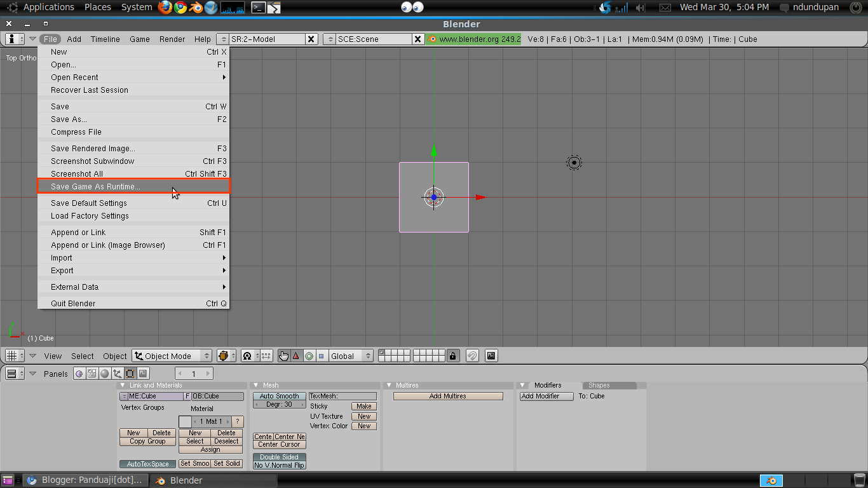Expand the Open Recent submenu

[133, 78]
